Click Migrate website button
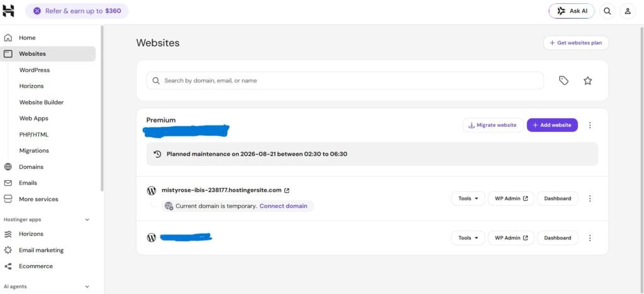Viewport: 644px width, 294px height. pyautogui.click(x=493, y=125)
